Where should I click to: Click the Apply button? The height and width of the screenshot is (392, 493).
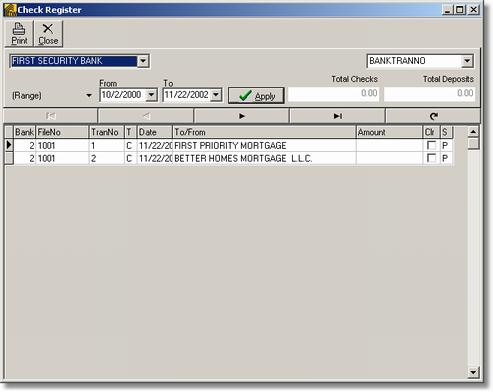click(x=256, y=96)
